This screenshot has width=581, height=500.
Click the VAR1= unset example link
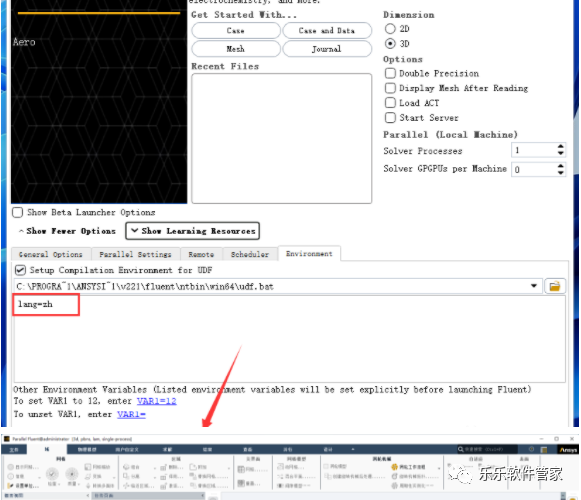pos(132,414)
